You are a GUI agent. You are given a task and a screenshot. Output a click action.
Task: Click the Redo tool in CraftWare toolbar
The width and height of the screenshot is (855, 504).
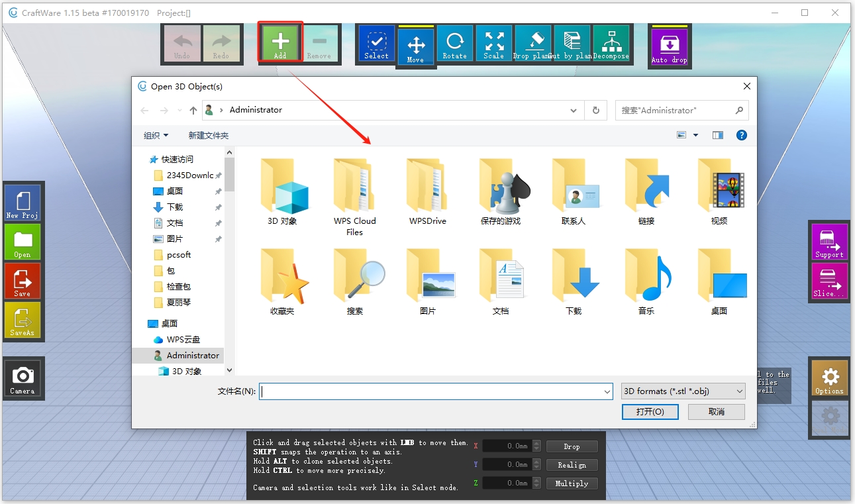221,44
